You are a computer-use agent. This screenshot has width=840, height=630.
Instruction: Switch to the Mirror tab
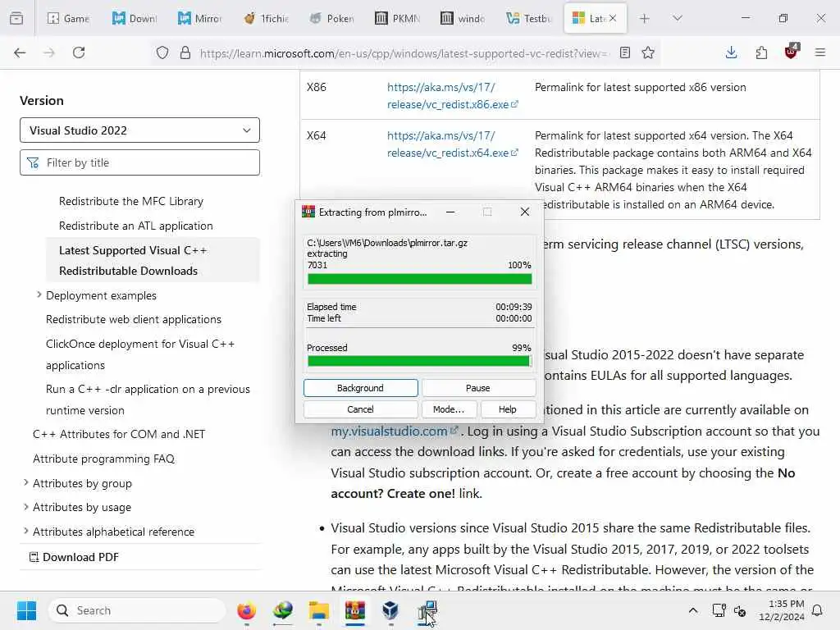click(199, 18)
